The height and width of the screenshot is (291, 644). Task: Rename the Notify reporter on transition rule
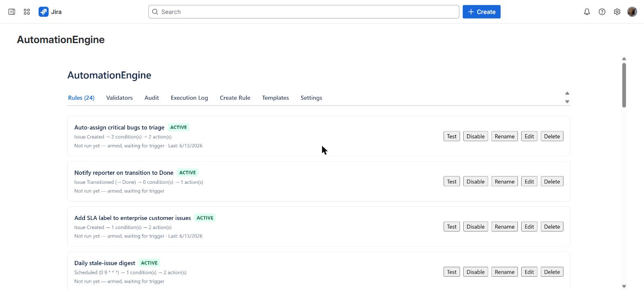point(504,181)
